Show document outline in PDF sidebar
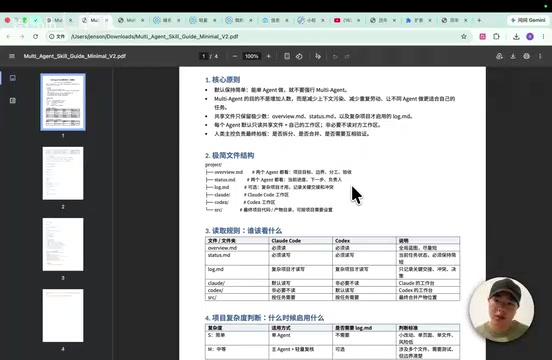552x360 pixels. click(x=13, y=101)
